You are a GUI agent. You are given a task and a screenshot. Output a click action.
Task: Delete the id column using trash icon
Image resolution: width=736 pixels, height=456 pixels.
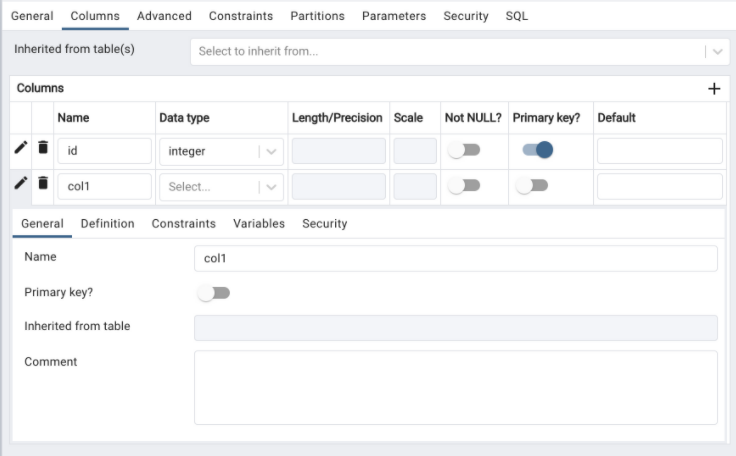click(43, 148)
